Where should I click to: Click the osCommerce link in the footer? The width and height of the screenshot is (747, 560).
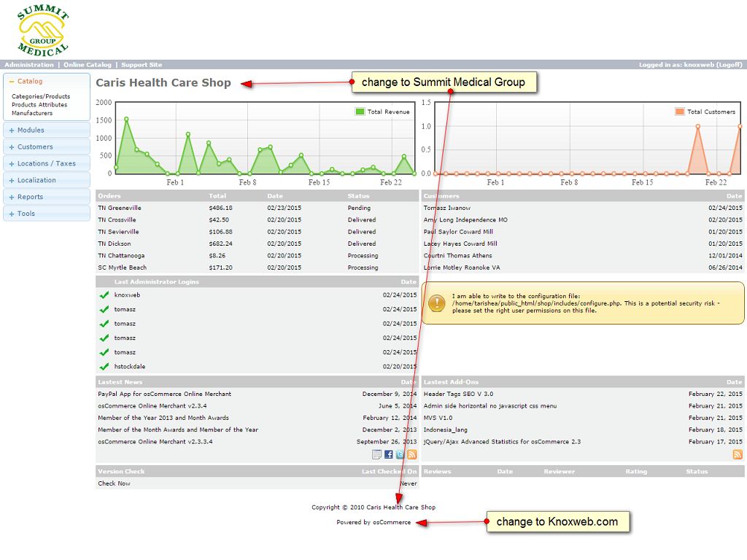pyautogui.click(x=392, y=522)
